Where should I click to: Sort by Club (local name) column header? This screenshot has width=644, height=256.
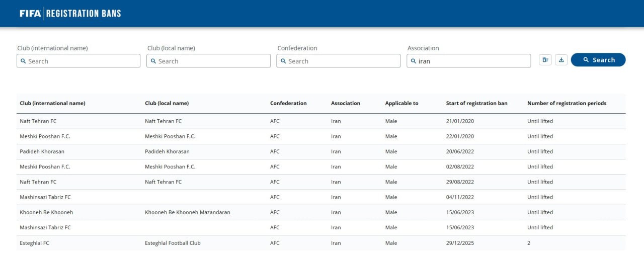pos(167,103)
